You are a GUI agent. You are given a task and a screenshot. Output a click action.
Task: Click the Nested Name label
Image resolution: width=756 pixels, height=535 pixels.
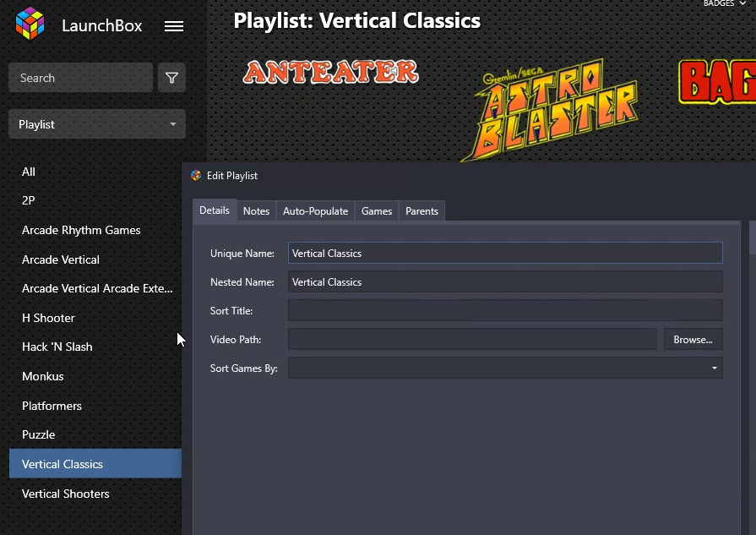coord(242,282)
